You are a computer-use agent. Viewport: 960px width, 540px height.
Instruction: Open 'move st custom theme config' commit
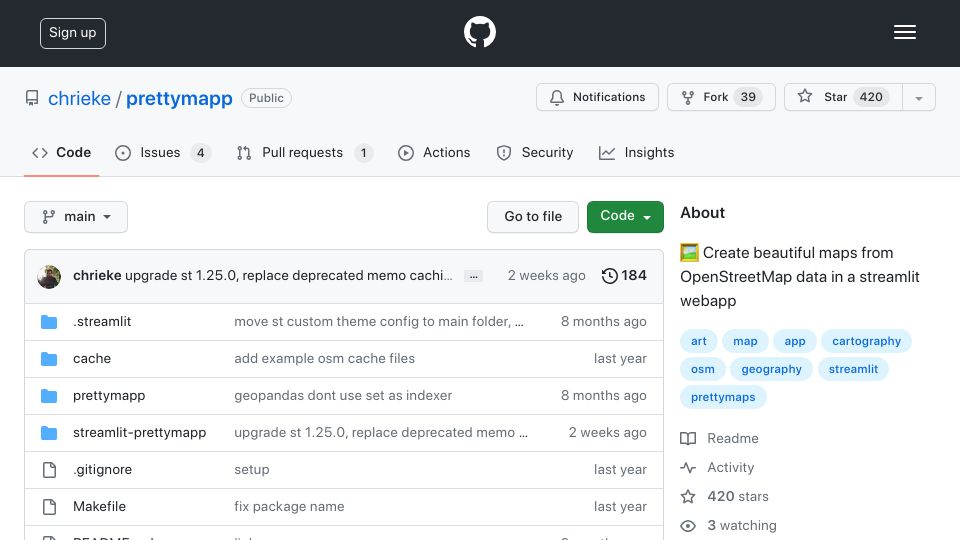pyautogui.click(x=378, y=321)
